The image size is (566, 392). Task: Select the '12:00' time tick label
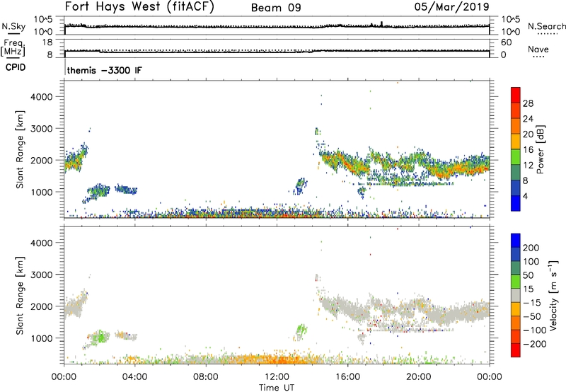coord(277,377)
